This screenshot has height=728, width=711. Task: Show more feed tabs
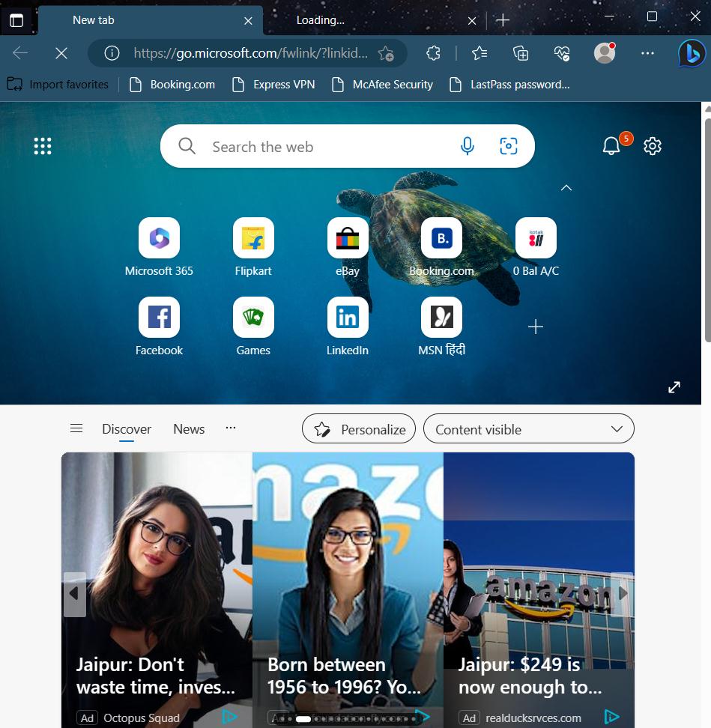pos(230,428)
